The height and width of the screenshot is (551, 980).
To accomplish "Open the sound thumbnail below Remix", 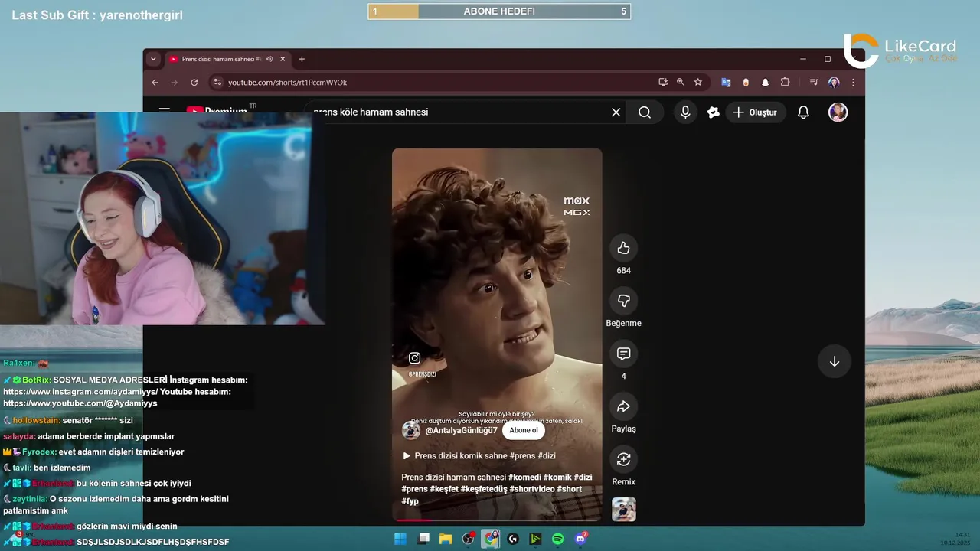I will click(x=623, y=510).
